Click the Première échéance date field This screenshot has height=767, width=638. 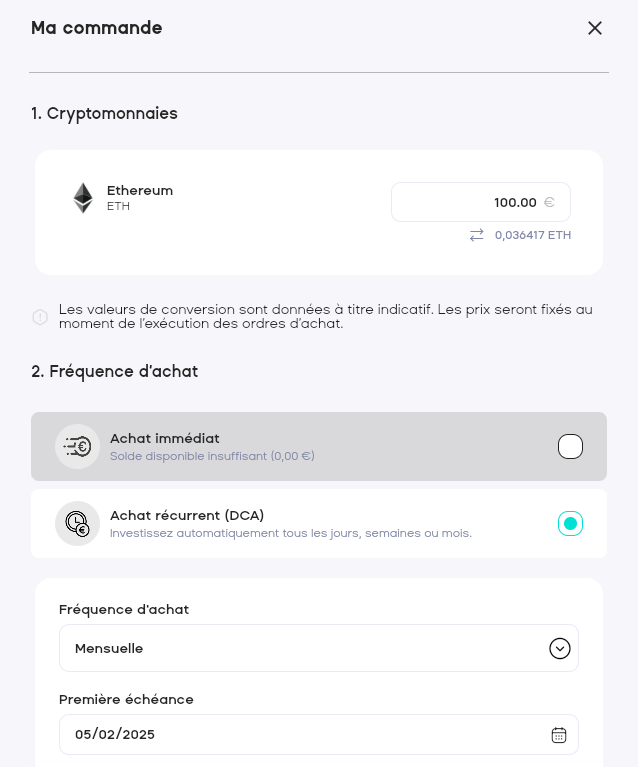tap(300, 735)
